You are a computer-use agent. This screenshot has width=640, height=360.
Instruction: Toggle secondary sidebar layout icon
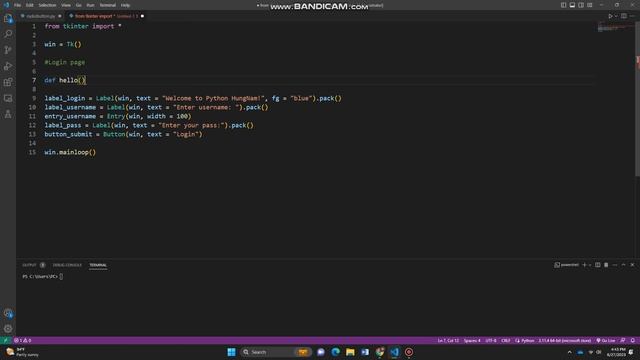pyautogui.click(x=581, y=5)
